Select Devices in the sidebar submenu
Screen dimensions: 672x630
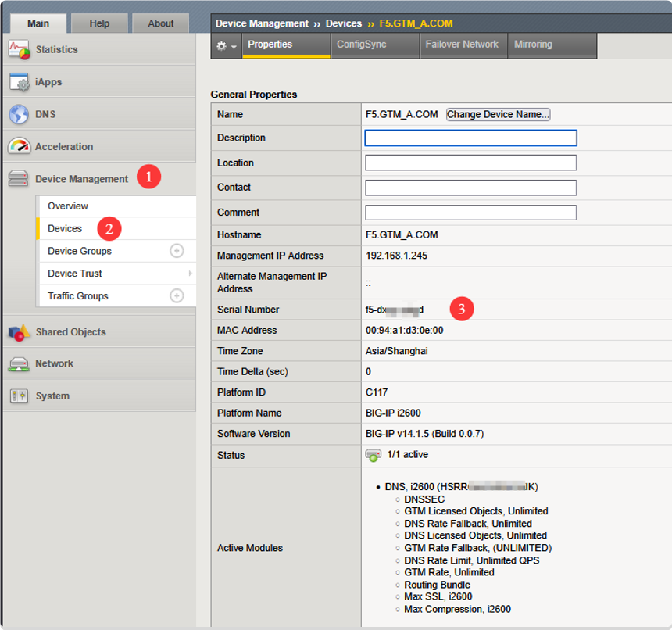(118, 228)
